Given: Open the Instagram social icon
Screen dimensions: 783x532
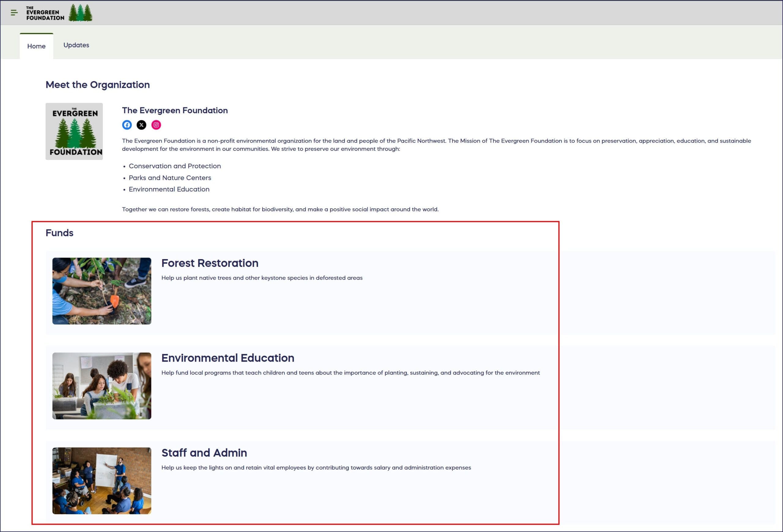Looking at the screenshot, I should (156, 125).
